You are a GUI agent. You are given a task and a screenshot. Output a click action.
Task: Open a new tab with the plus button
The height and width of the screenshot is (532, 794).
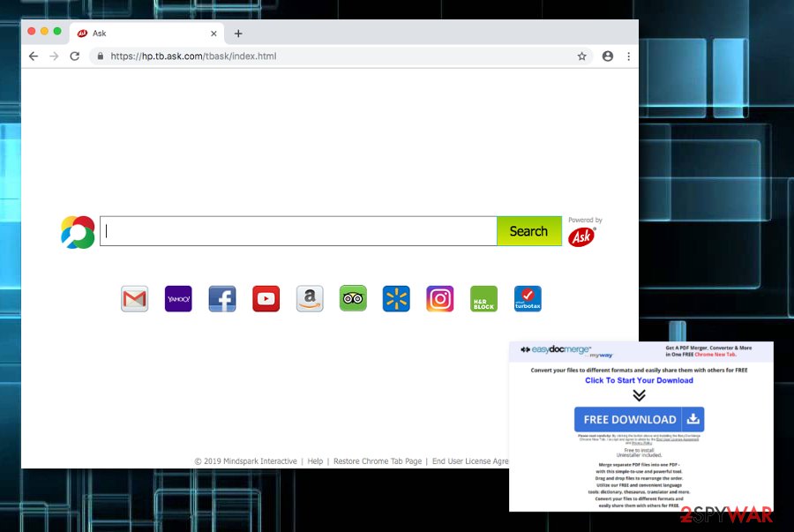click(x=238, y=34)
